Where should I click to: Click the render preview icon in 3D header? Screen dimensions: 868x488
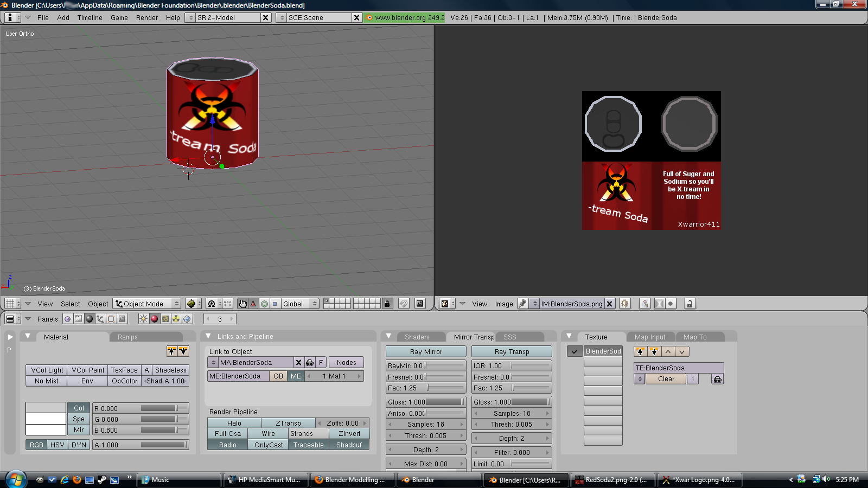[x=420, y=304]
